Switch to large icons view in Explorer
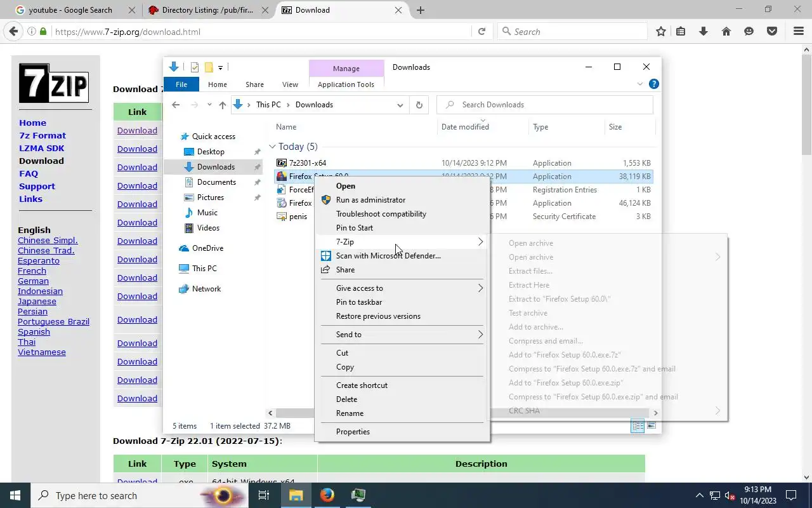Image resolution: width=812 pixels, height=508 pixels. [x=652, y=426]
